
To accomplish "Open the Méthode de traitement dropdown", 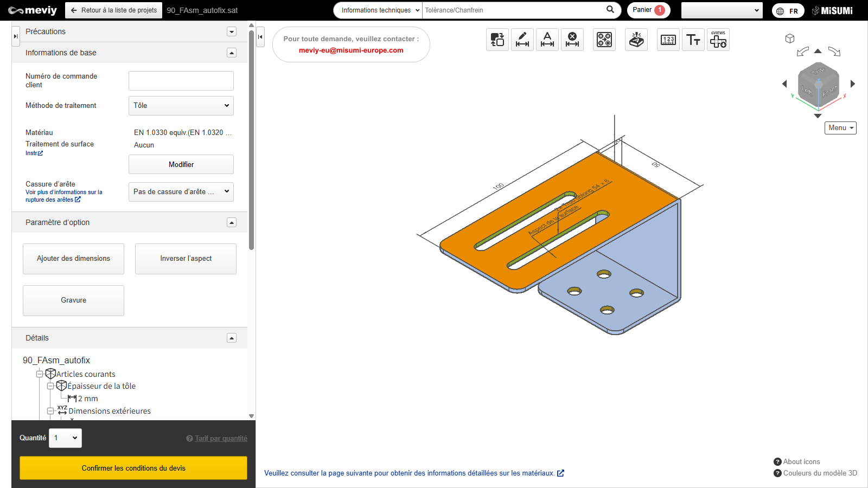I will coord(181,106).
